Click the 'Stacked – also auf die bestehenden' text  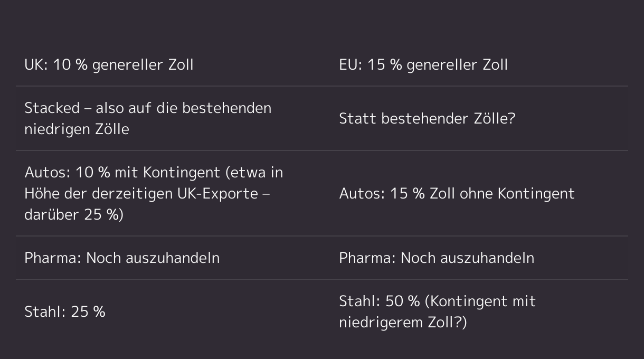click(x=148, y=108)
